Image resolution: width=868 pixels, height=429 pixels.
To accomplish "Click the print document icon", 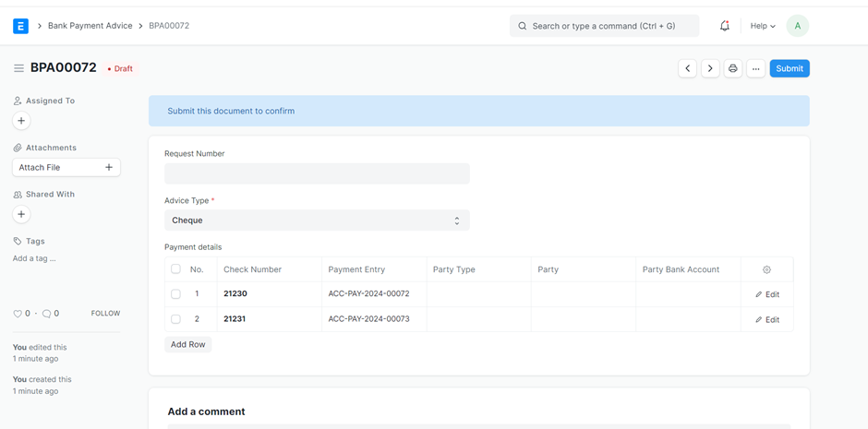I will pyautogui.click(x=733, y=68).
